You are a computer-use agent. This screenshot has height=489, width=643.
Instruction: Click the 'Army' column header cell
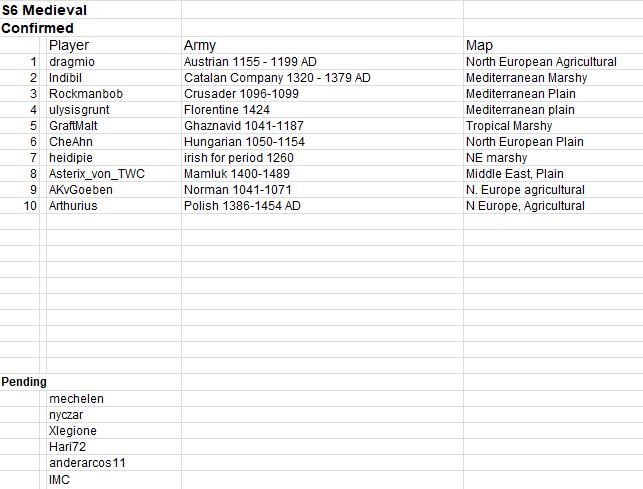pos(200,45)
